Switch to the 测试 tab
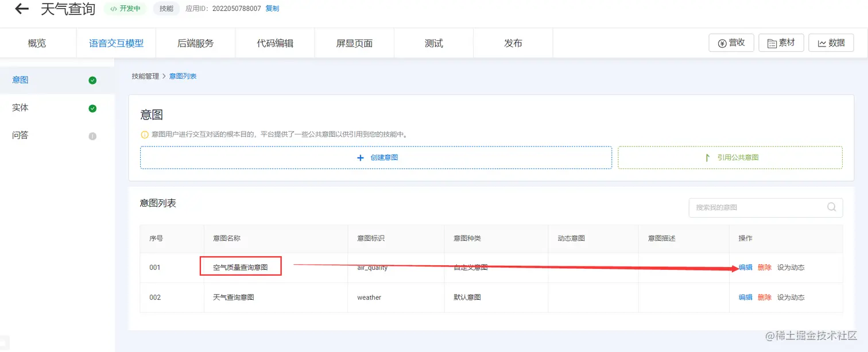Screen dimensions: 868x352 click(x=433, y=43)
